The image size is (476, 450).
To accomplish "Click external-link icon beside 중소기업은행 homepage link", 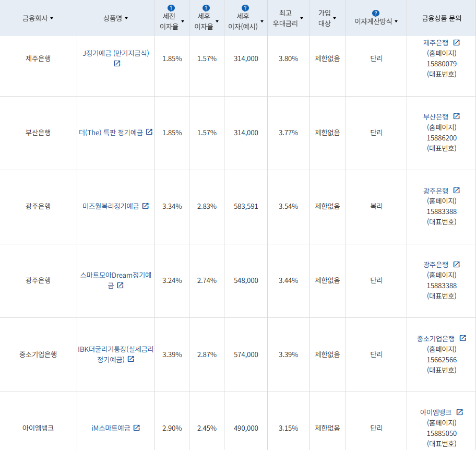I will tap(463, 338).
